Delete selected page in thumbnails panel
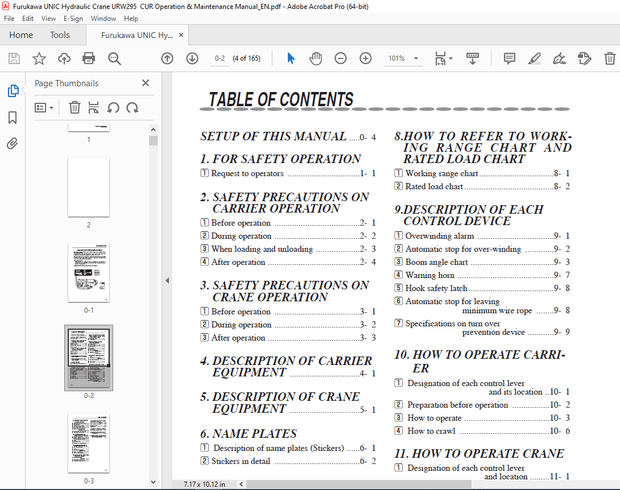Viewport: 620px width, 490px height. [74, 108]
